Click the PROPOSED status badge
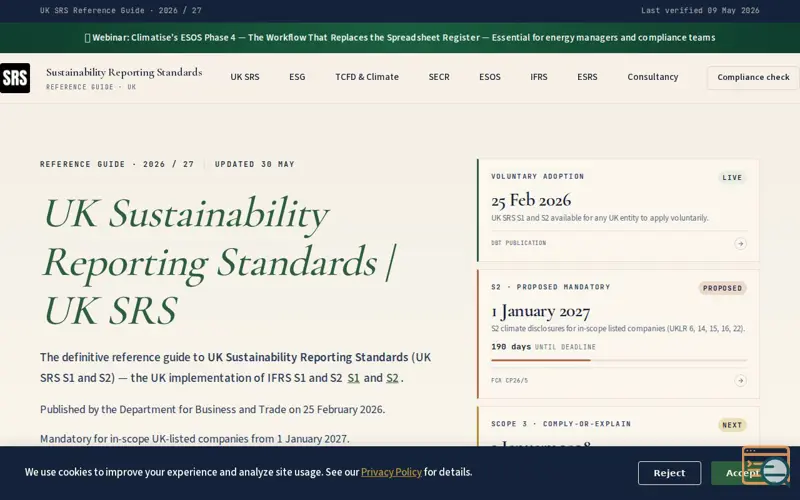Viewport: 800px width, 500px height. (x=722, y=288)
